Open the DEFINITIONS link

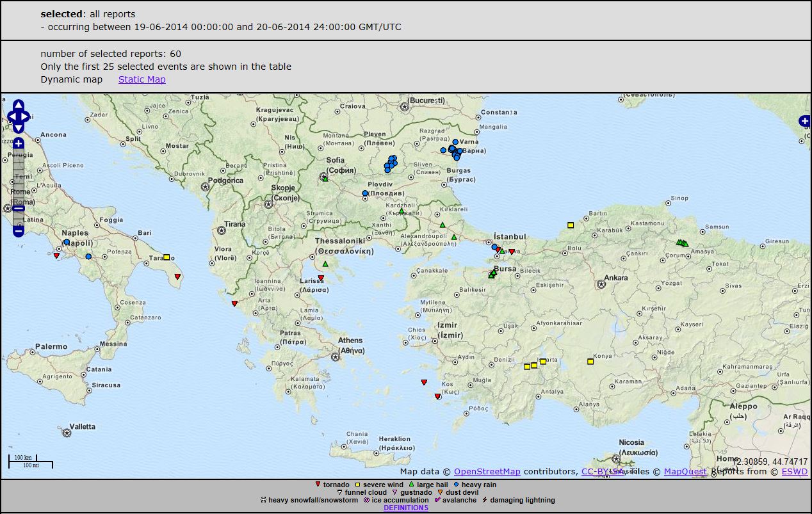[406, 508]
